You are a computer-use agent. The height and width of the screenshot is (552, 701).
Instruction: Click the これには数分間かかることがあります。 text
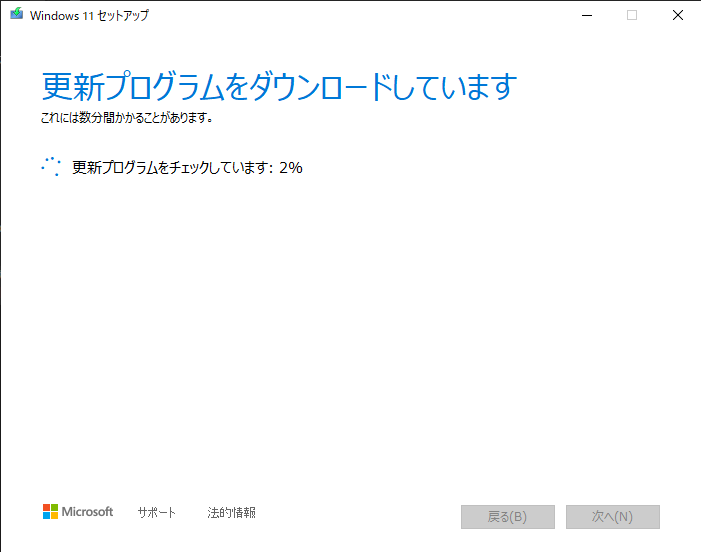[127, 118]
